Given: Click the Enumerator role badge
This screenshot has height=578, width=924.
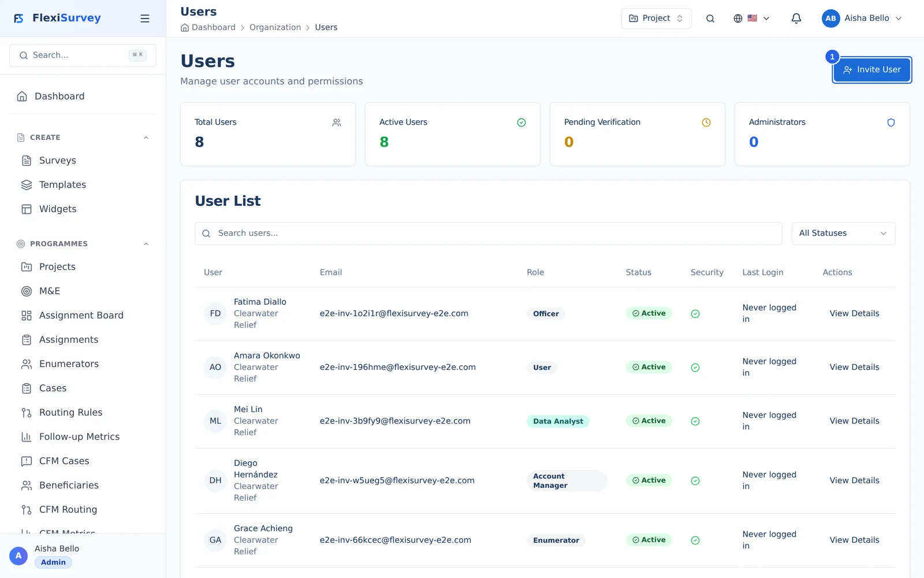Looking at the screenshot, I should [x=556, y=540].
